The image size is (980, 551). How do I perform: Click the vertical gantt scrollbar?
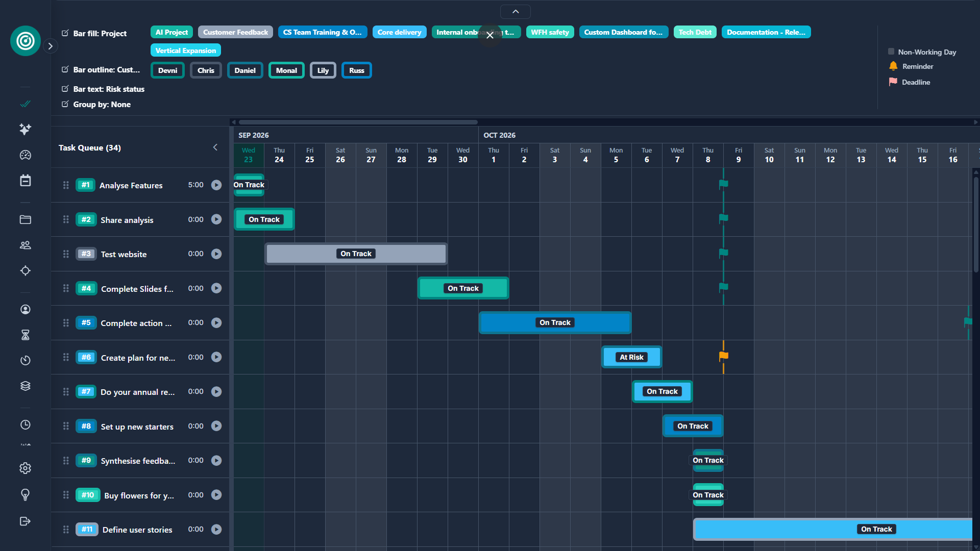click(976, 224)
